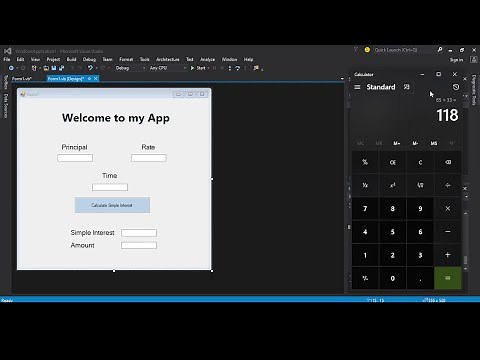This screenshot has width=480, height=360.
Task: Click the Calculator minus key
Action: (448, 231)
